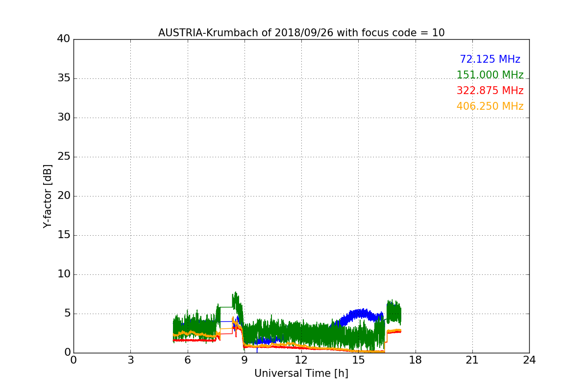The image size is (588, 392).
Task: Click the x-axis tick label 24
Action: (x=529, y=360)
